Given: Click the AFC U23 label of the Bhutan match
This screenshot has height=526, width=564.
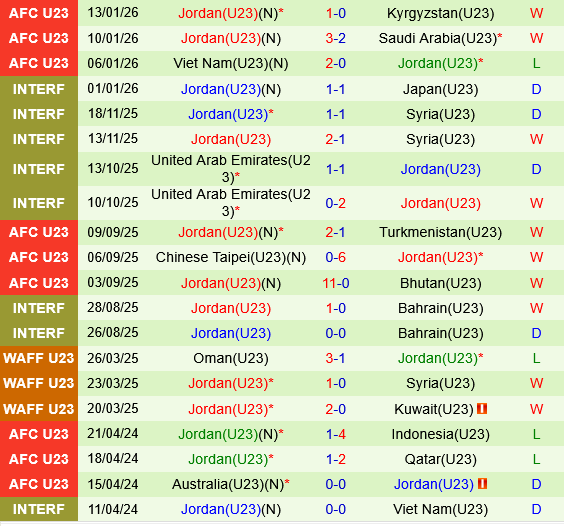Looking at the screenshot, I should tap(39, 283).
